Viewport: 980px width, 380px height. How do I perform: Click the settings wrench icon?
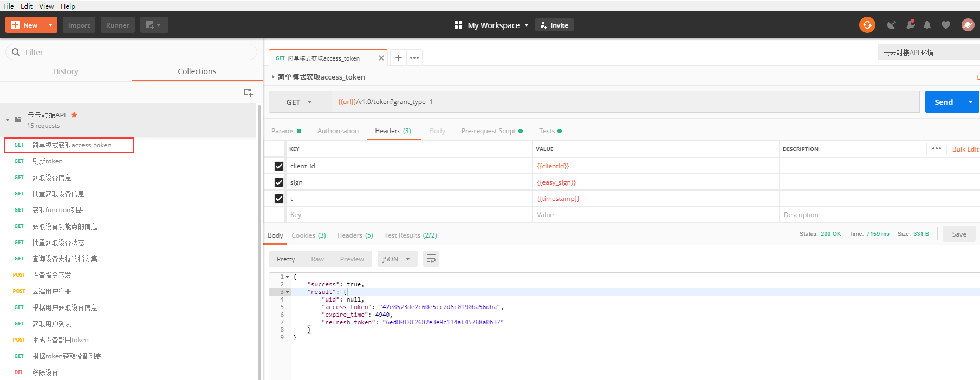click(910, 25)
